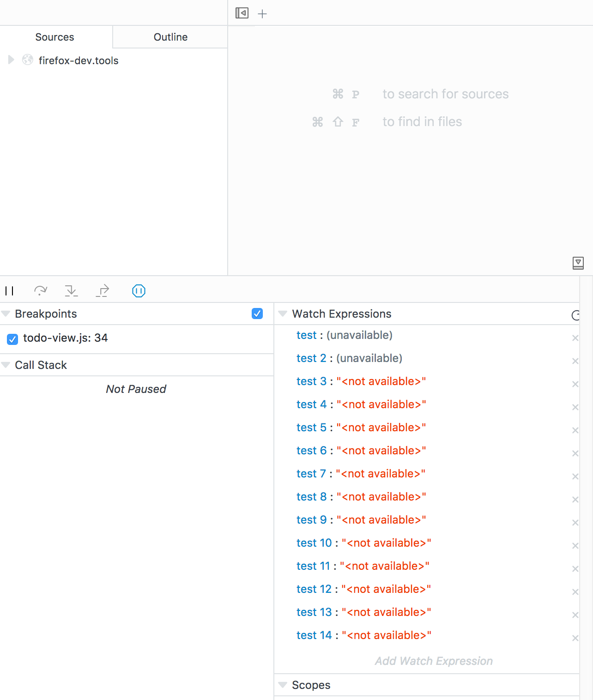The image size is (593, 700).
Task: Toggle the bottom pane collapse icon in the editor
Action: click(578, 263)
